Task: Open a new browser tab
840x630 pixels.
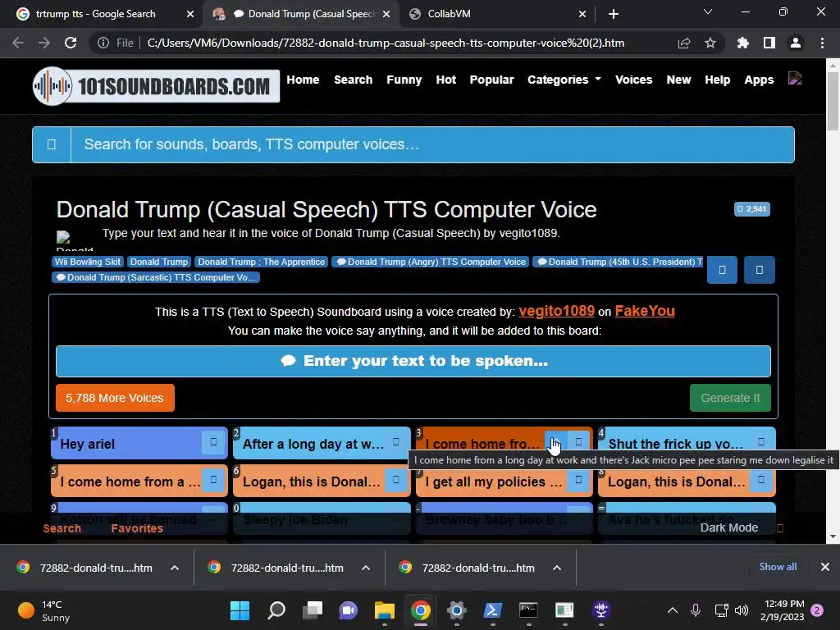Action: coord(614,14)
